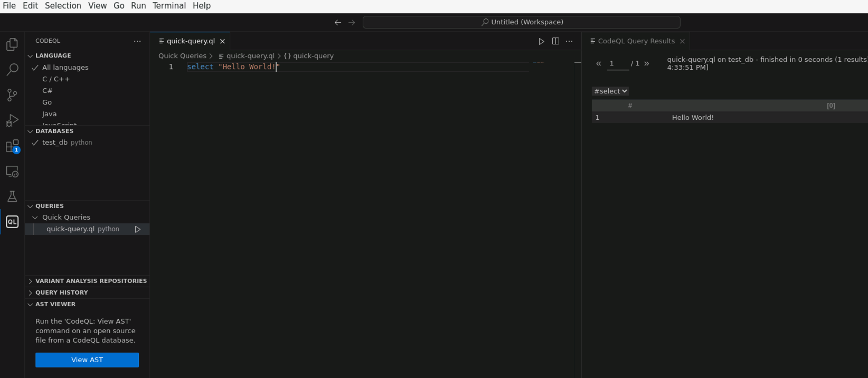This screenshot has height=378, width=868.
Task: Select C# language filter
Action: pyautogui.click(x=48, y=91)
